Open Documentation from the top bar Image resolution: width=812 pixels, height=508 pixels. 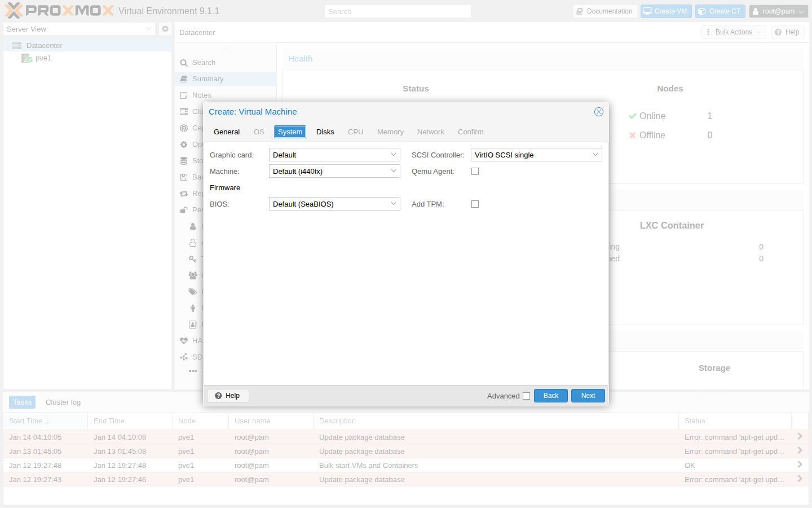click(605, 11)
